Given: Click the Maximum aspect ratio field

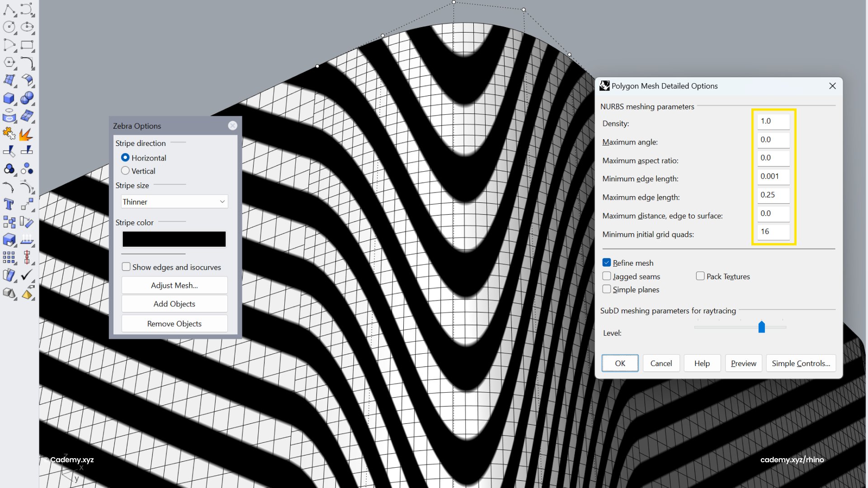Looking at the screenshot, I should pyautogui.click(x=774, y=158).
